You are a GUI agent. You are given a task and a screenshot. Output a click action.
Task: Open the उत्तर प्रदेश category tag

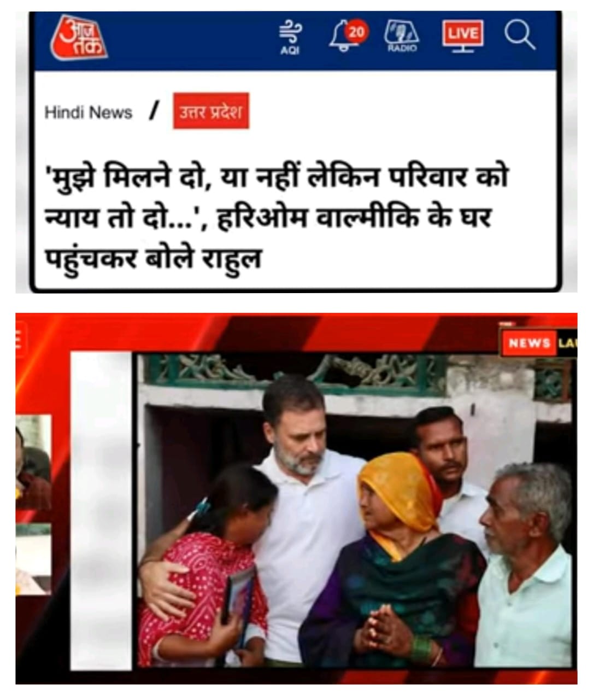pyautogui.click(x=211, y=111)
